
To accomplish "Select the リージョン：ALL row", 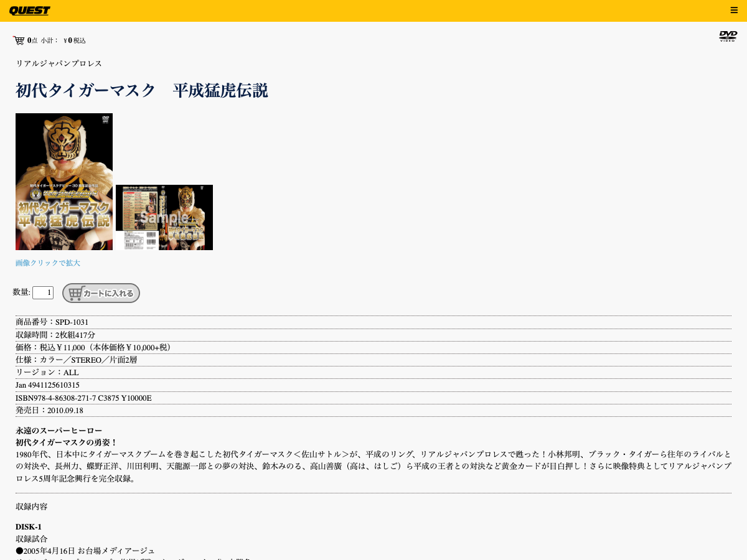I will pos(374,372).
